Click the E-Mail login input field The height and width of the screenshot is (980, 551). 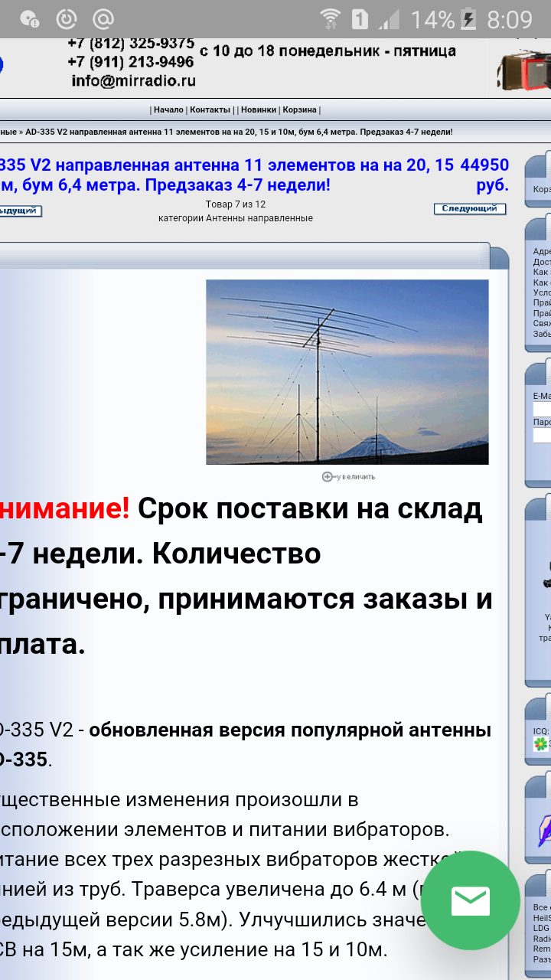542,409
